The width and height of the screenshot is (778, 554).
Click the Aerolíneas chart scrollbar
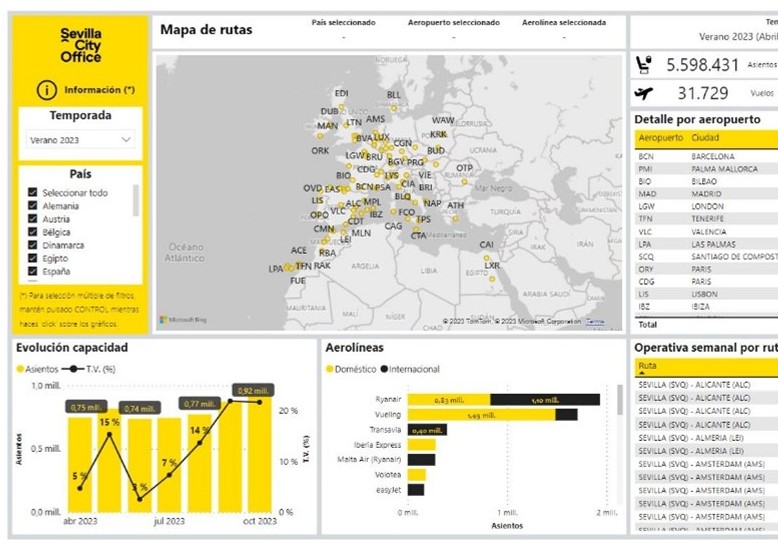(x=619, y=399)
